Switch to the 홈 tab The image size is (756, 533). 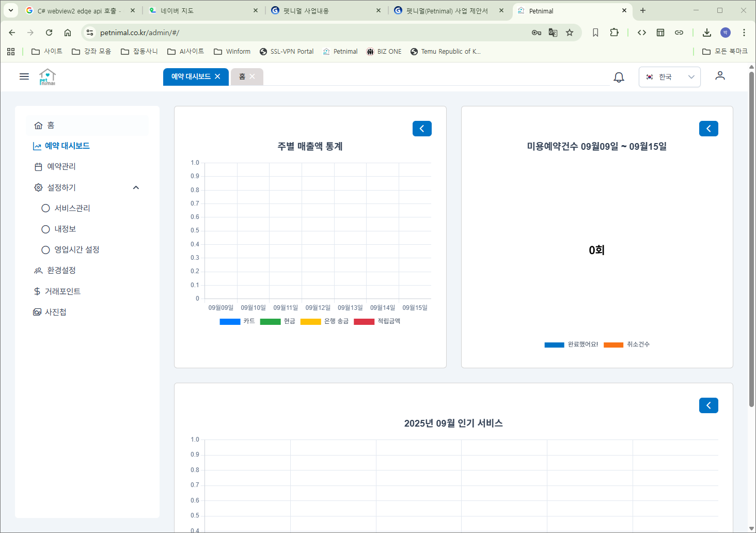[x=242, y=76]
